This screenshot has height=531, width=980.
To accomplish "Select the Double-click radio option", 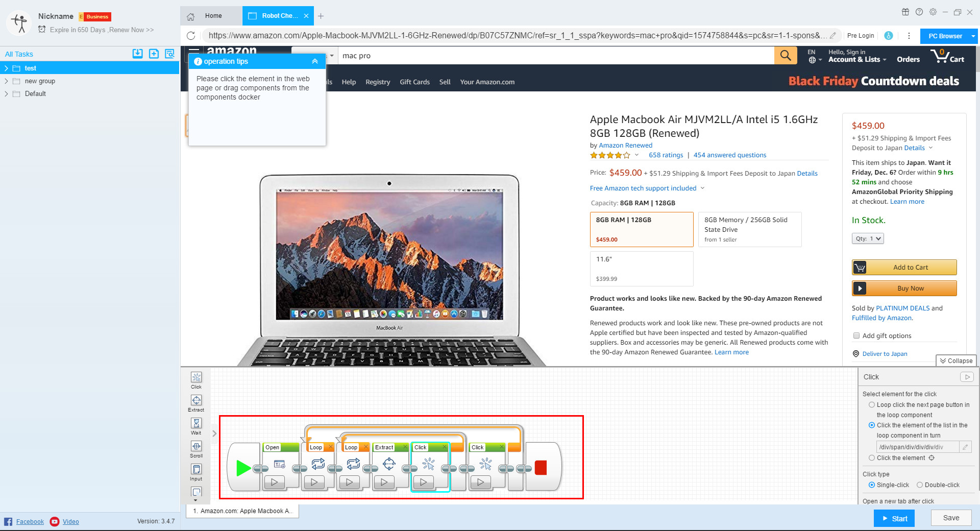I will click(x=920, y=485).
